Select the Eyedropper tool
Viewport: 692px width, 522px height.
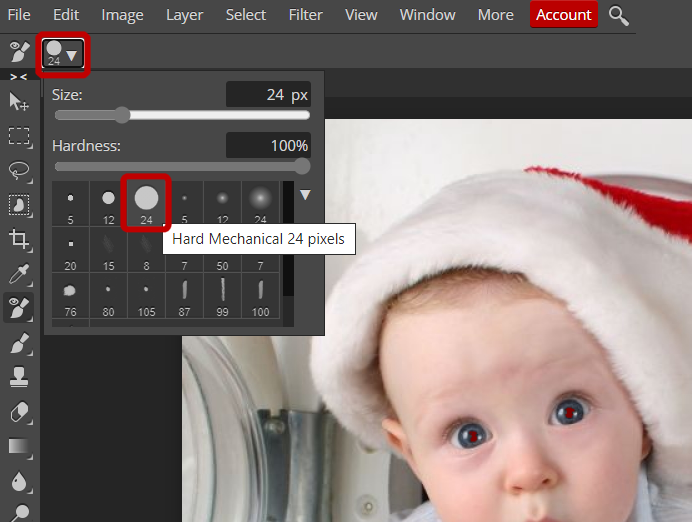[x=19, y=274]
